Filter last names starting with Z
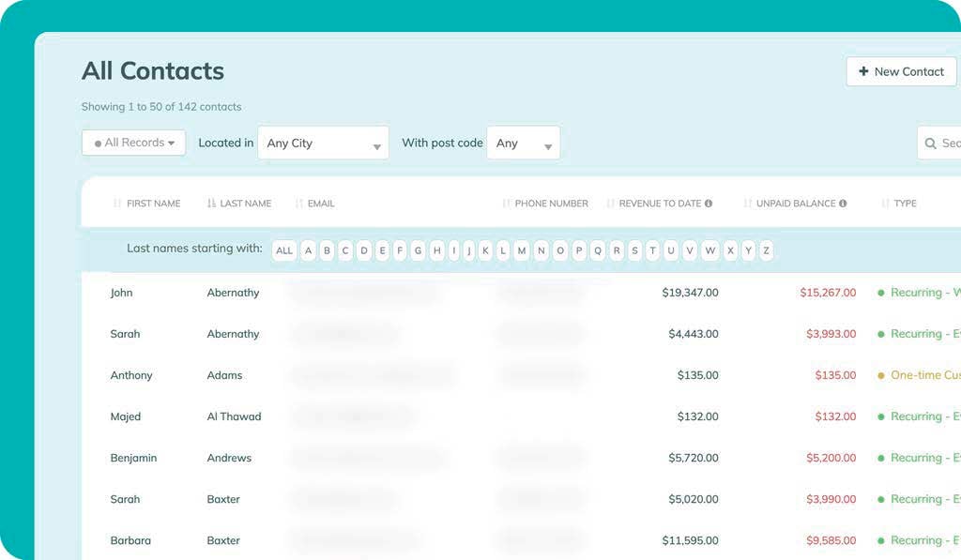 tap(766, 250)
